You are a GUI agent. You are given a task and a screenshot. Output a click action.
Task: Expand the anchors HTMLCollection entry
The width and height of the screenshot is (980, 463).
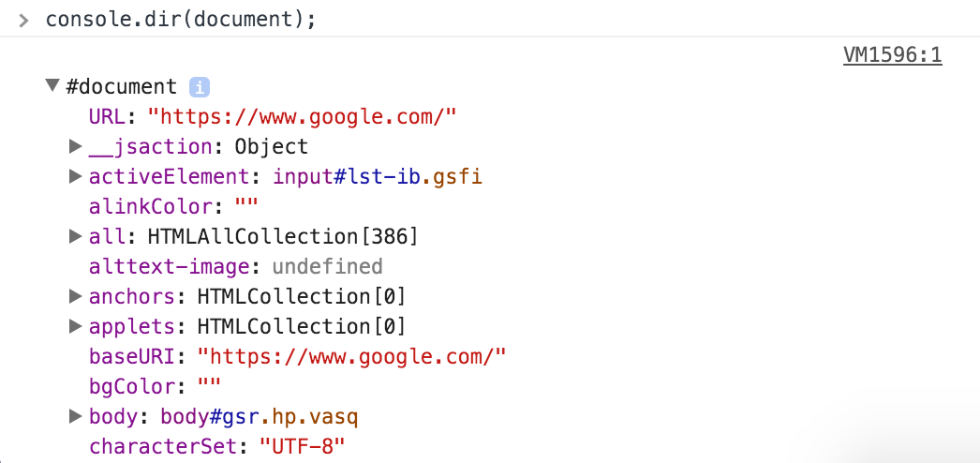point(76,297)
